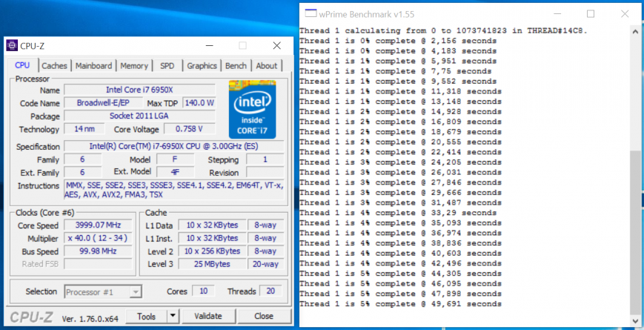Click the empty Rated FSB field
This screenshot has height=330, width=644.
(98, 264)
